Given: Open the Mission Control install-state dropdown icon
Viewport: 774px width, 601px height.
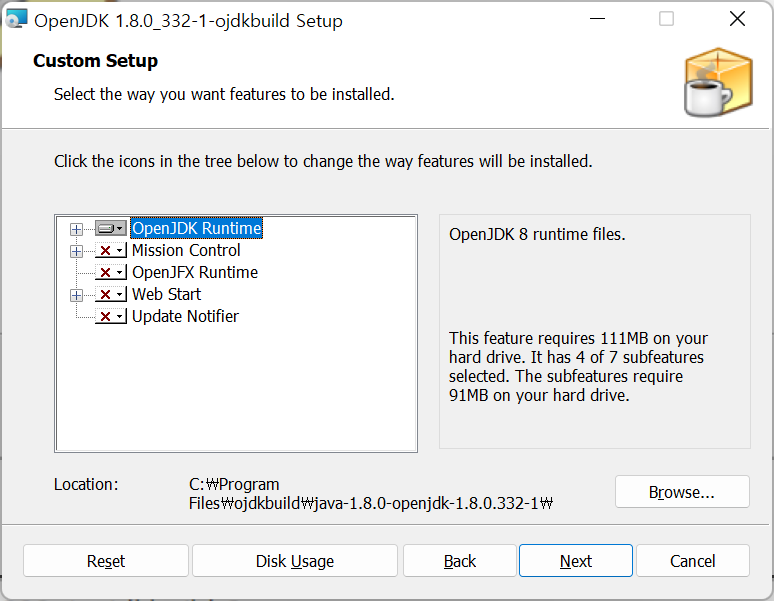Looking at the screenshot, I should pos(111,251).
